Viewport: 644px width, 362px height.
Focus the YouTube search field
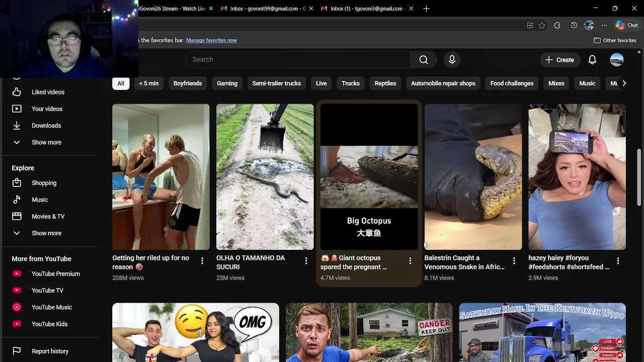click(x=298, y=60)
